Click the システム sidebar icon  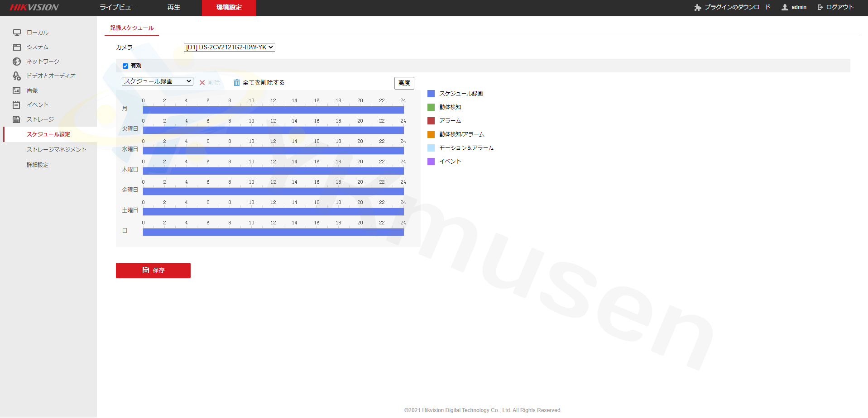(x=17, y=47)
